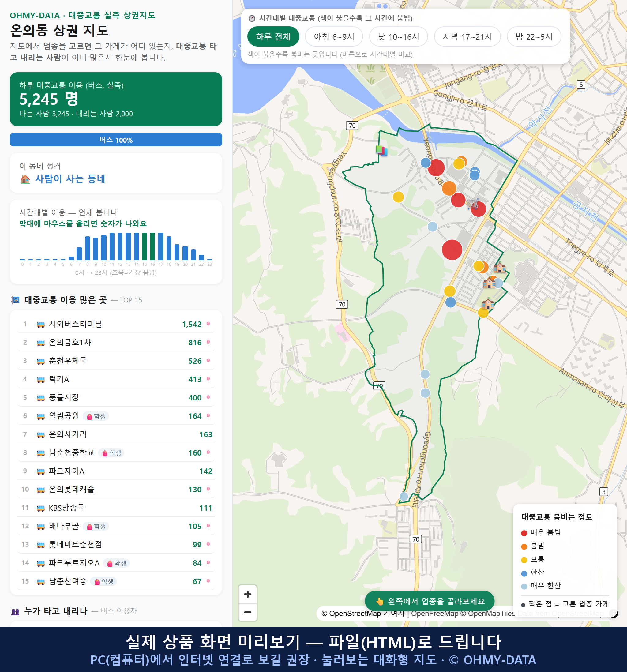Select the 롯데마트춘천점 list row
Screen dimensions: 627x672
(116, 545)
